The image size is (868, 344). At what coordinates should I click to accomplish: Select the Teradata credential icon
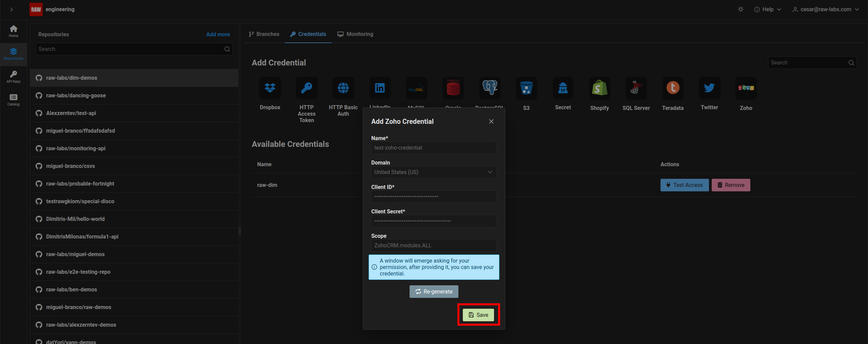(673, 88)
